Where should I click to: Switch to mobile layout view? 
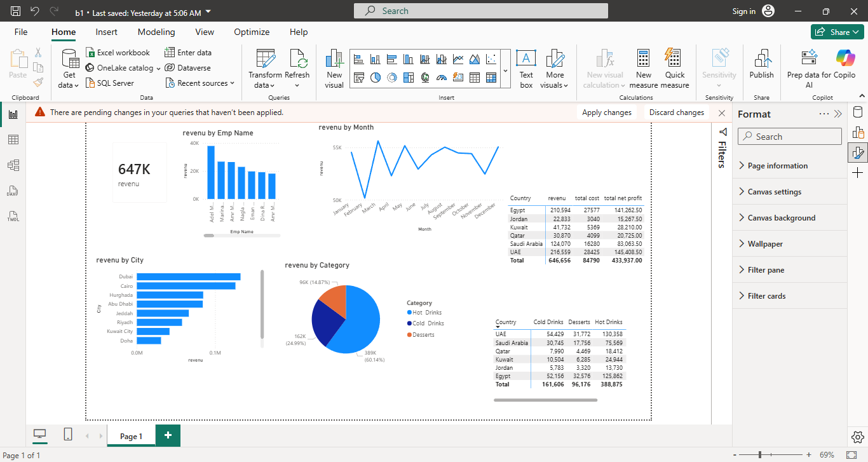click(x=68, y=435)
